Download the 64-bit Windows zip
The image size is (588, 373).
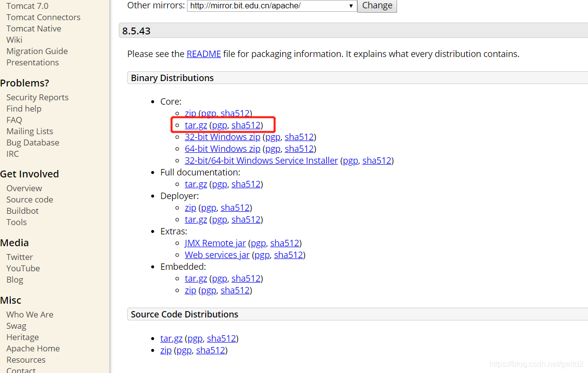pos(222,149)
